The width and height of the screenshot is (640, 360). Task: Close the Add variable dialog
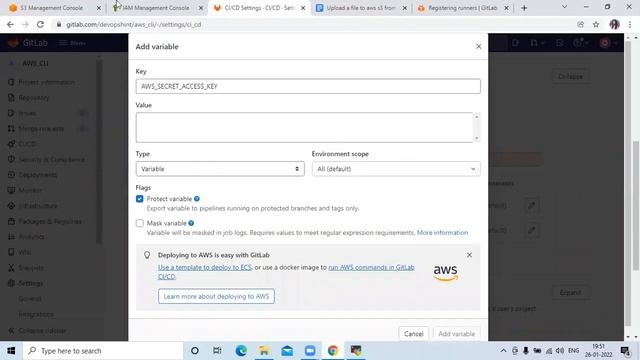tap(479, 47)
